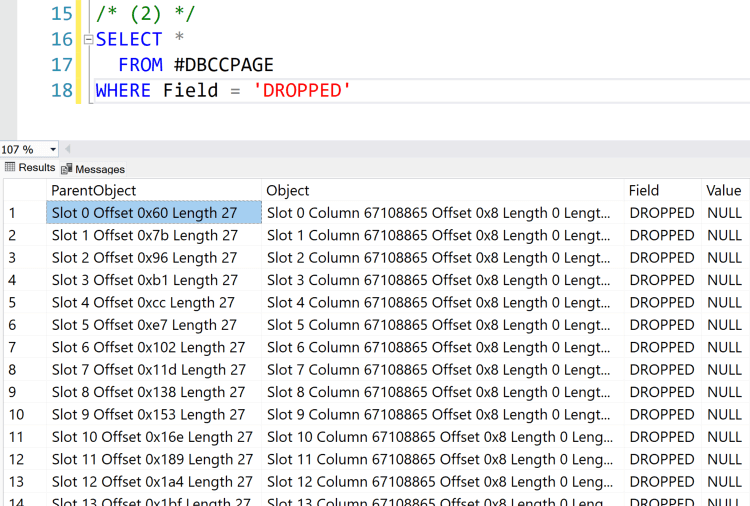Select cell 'Slot 11 Offset 0x189 Length 27'
750x506 pixels.
[x=154, y=459]
